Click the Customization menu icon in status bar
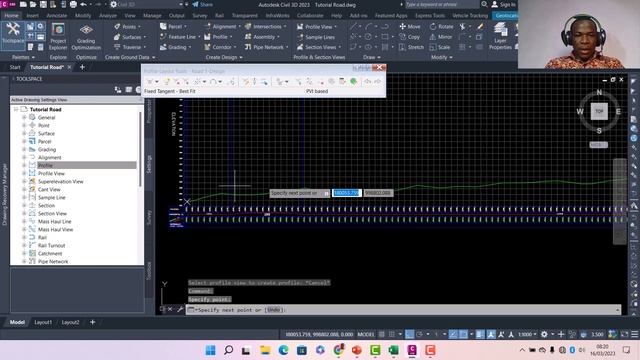The height and width of the screenshot is (360, 640). [x=634, y=334]
